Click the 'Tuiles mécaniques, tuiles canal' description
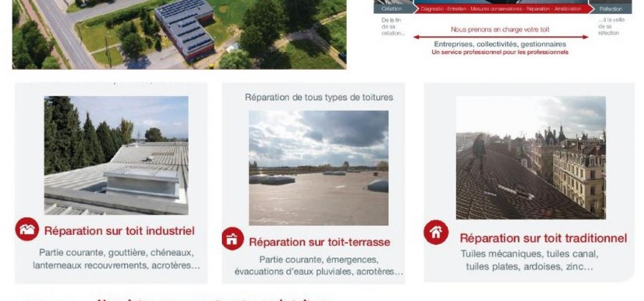The height and width of the screenshot is (301, 644). (529, 254)
